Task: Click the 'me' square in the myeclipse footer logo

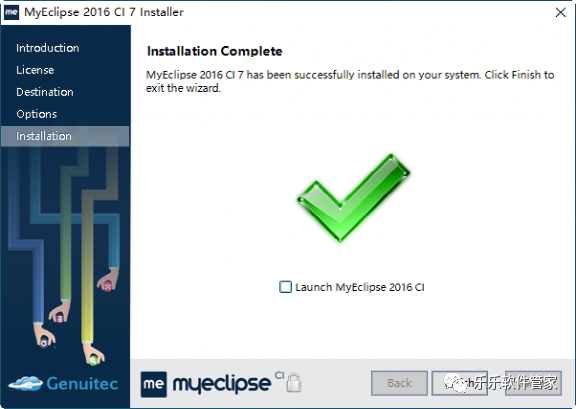Action: [154, 384]
